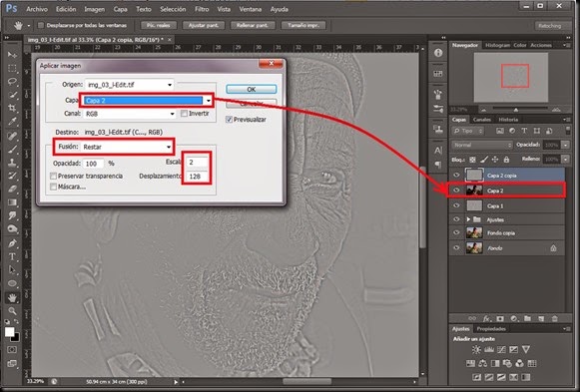
Task: Open the Edición menu
Action: (66, 9)
